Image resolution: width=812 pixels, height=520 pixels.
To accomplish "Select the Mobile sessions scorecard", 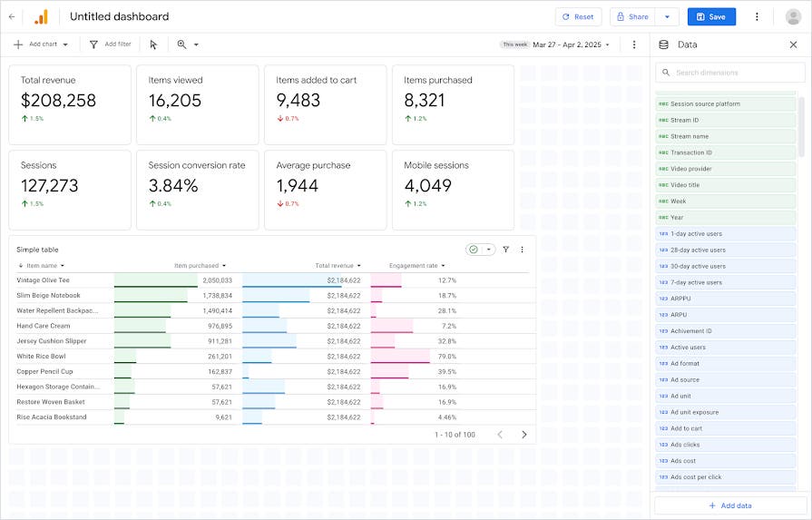I will (x=453, y=190).
